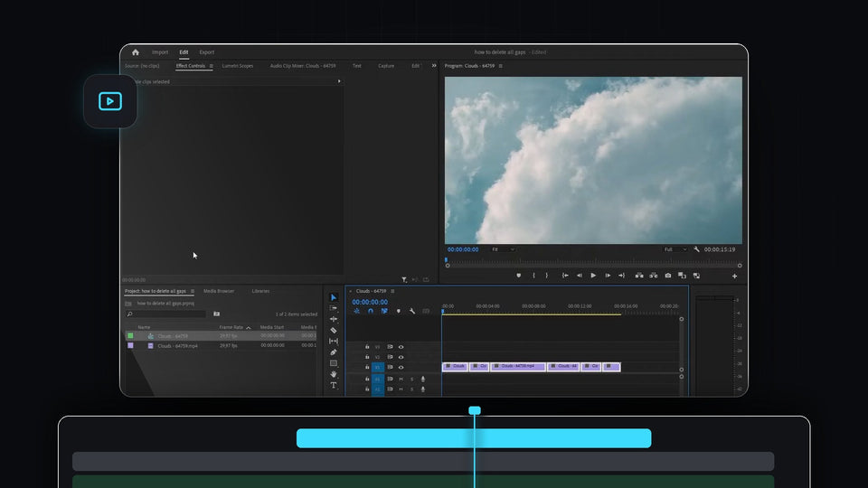Open Effect Controls panel menu
This screenshot has height=488, width=868.
[x=211, y=66]
